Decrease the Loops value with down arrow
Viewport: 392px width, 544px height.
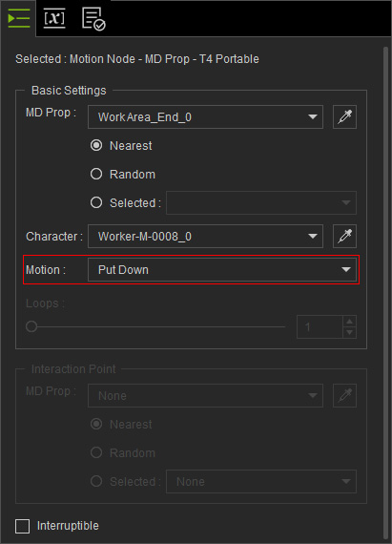[x=349, y=332]
